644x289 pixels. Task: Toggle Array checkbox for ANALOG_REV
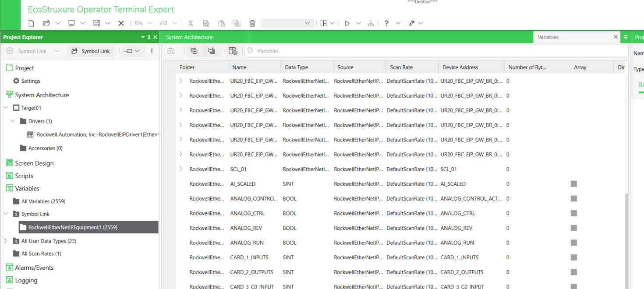point(574,228)
